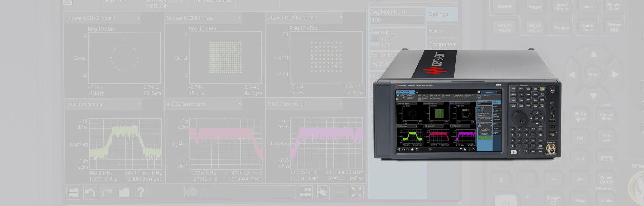Viewport: 644px width, 206px height.
Task: Click the undo arrow icon
Action: 90,193
